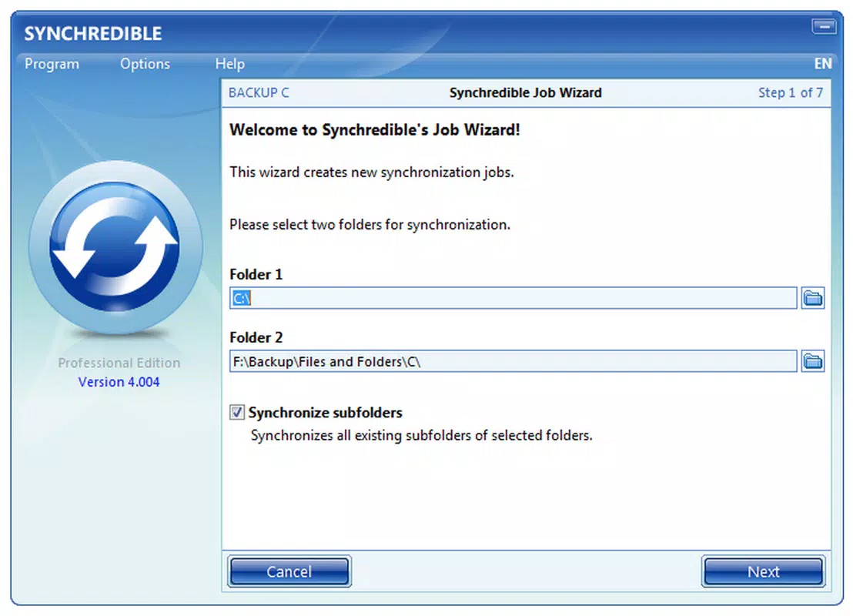Viewport: 853px width, 616px height.
Task: Cancel the job wizard
Action: [289, 571]
